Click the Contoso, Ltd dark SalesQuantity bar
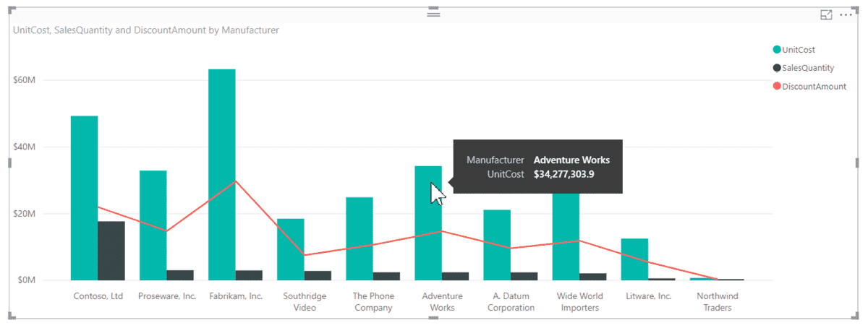Viewport: 868px width, 328px height. click(x=111, y=251)
